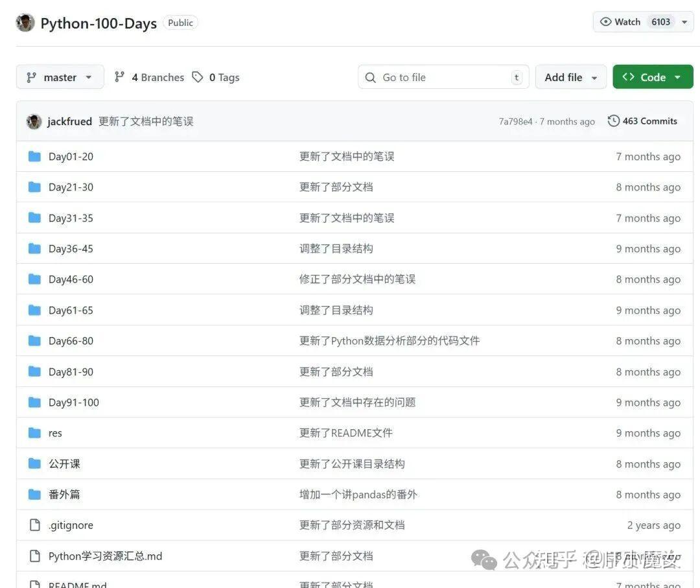Screen dimensions: 700x588
Task: Open the Day01-20 folder icon
Action: (34, 156)
